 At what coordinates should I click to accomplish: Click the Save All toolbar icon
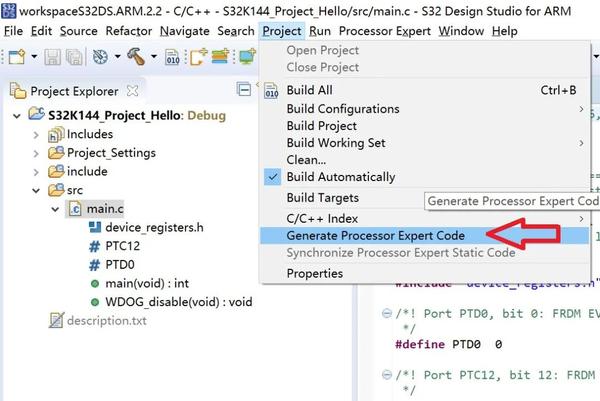click(x=72, y=58)
